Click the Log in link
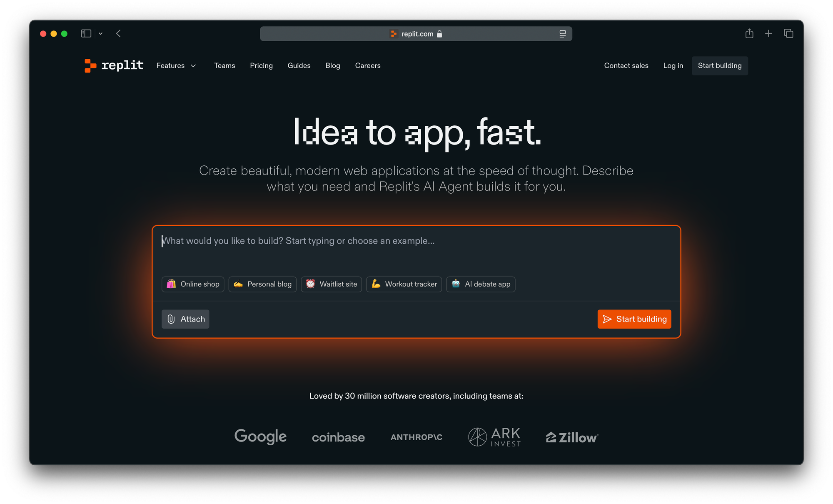Screen dimensions: 833x504 pos(673,66)
